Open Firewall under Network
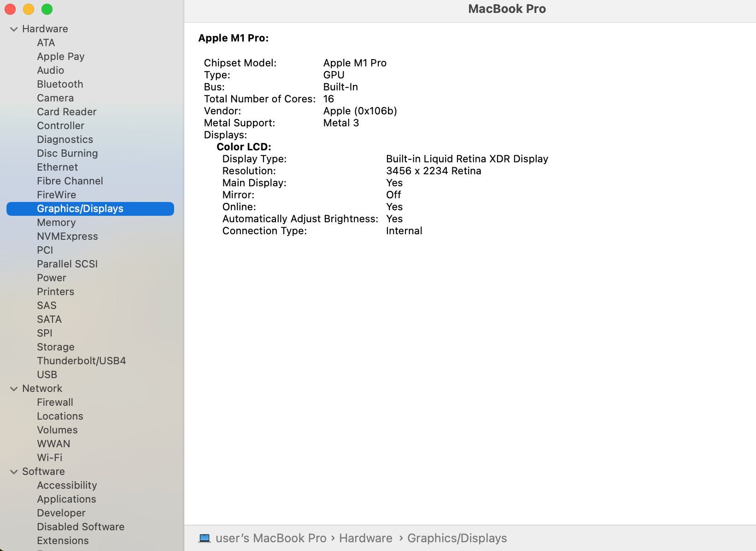Image resolution: width=756 pixels, height=551 pixels. coord(55,402)
